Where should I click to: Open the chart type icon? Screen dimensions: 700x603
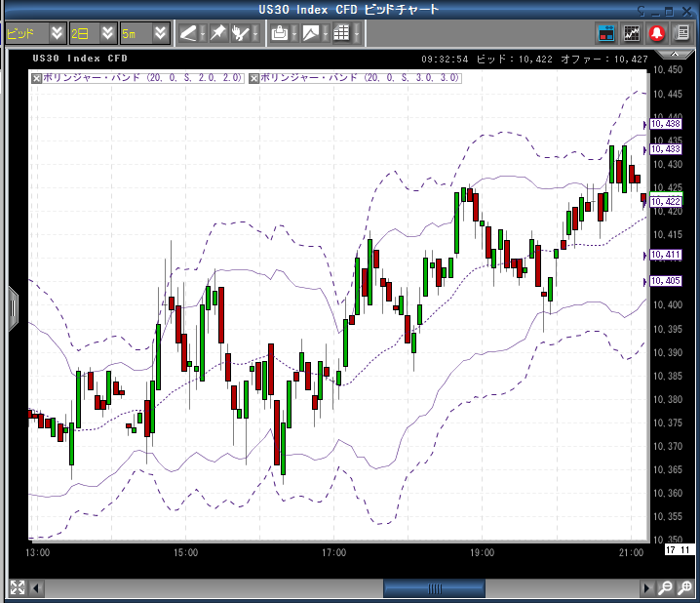coord(311,33)
